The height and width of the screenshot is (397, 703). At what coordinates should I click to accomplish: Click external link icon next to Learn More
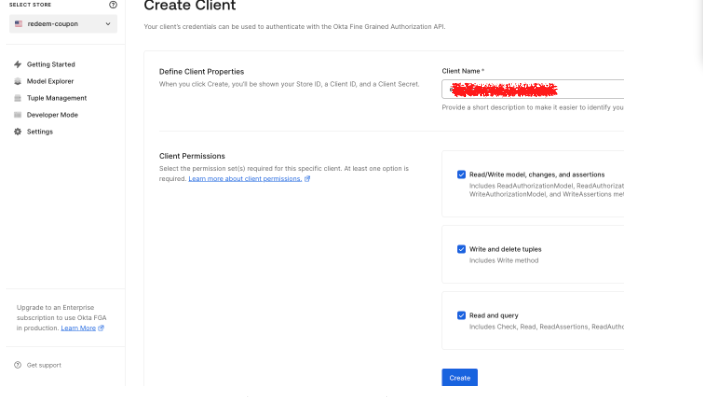pyautogui.click(x=101, y=328)
